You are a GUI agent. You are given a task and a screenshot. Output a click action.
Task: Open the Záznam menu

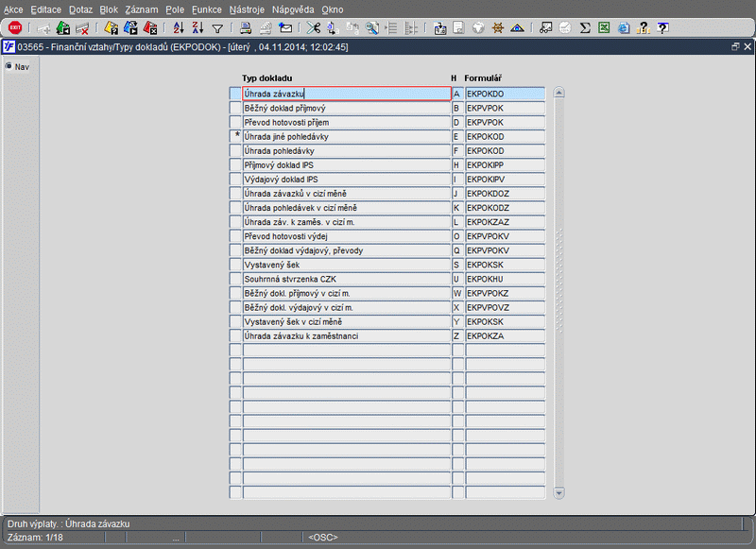click(142, 9)
